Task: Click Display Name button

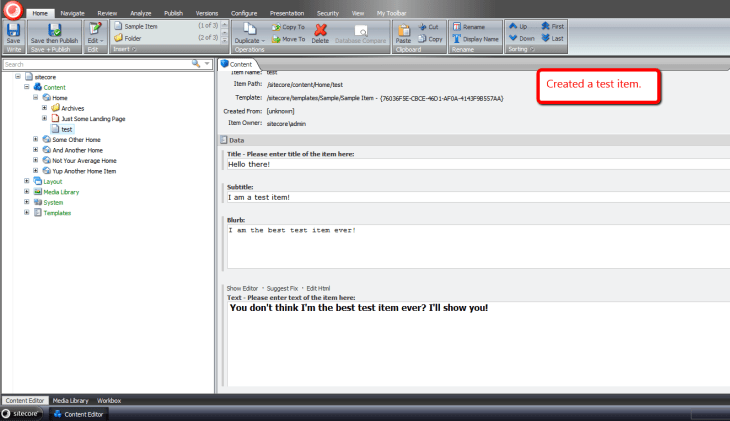Action: [476, 39]
